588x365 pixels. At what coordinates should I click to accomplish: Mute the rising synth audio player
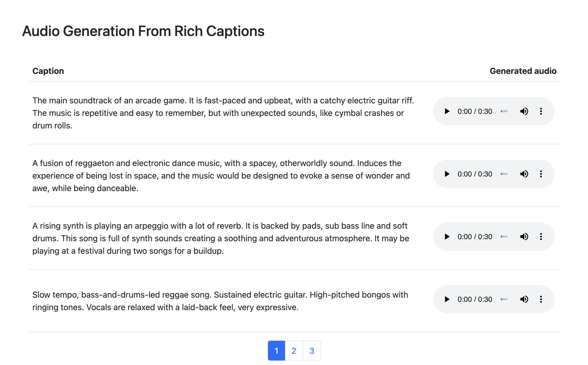[x=524, y=237]
